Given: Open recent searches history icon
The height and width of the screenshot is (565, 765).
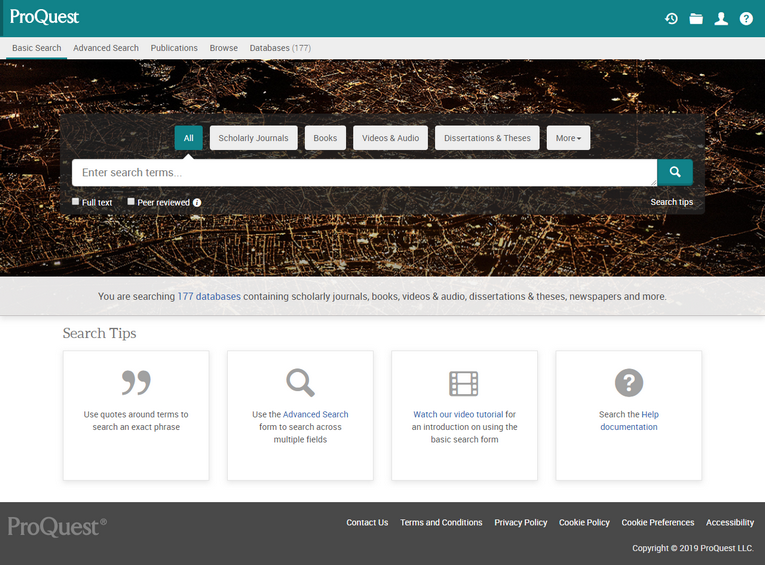Looking at the screenshot, I should (672, 19).
